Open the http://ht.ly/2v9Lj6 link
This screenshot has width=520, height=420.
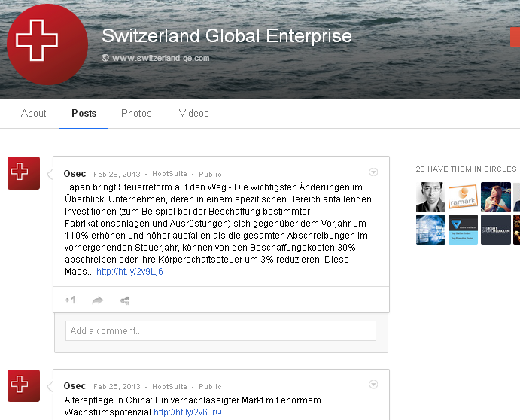129,272
